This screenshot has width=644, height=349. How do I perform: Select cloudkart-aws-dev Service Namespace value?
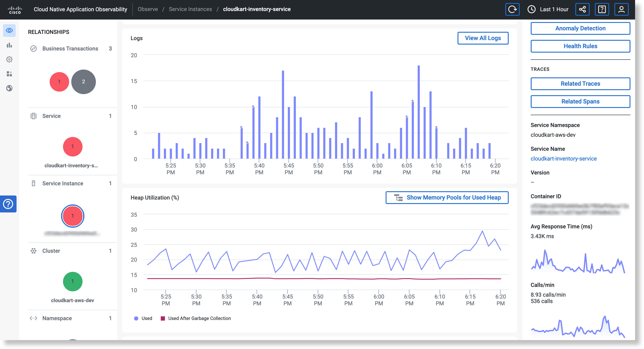(553, 135)
